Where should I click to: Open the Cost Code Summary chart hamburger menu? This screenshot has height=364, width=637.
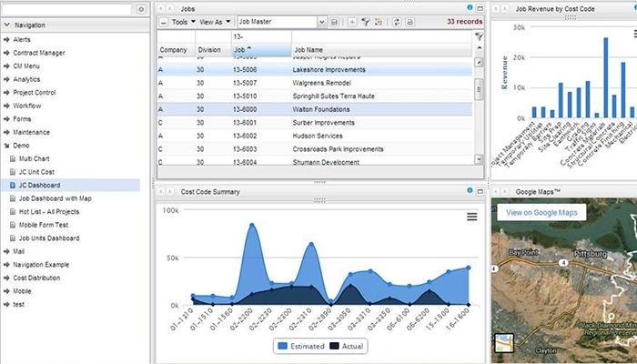471,217
